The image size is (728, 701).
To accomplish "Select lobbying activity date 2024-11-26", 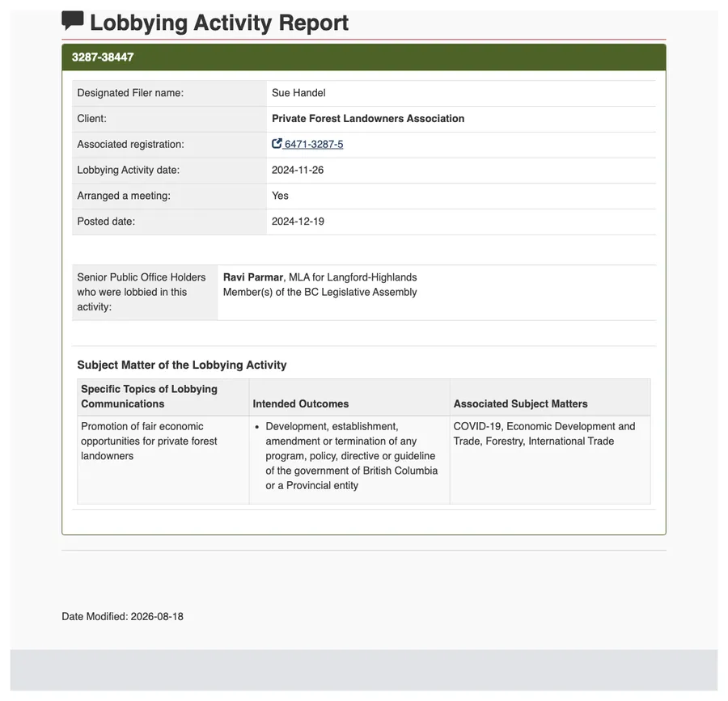I will tap(298, 170).
